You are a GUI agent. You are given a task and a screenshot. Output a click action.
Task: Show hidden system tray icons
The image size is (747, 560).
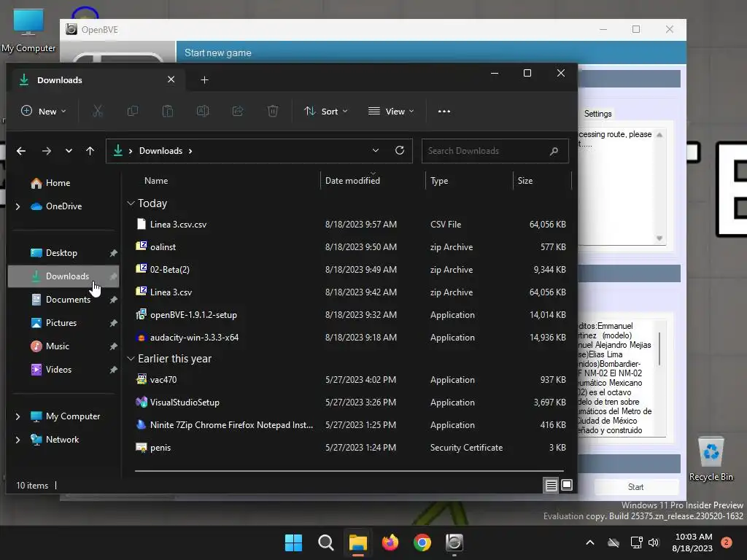(x=589, y=542)
